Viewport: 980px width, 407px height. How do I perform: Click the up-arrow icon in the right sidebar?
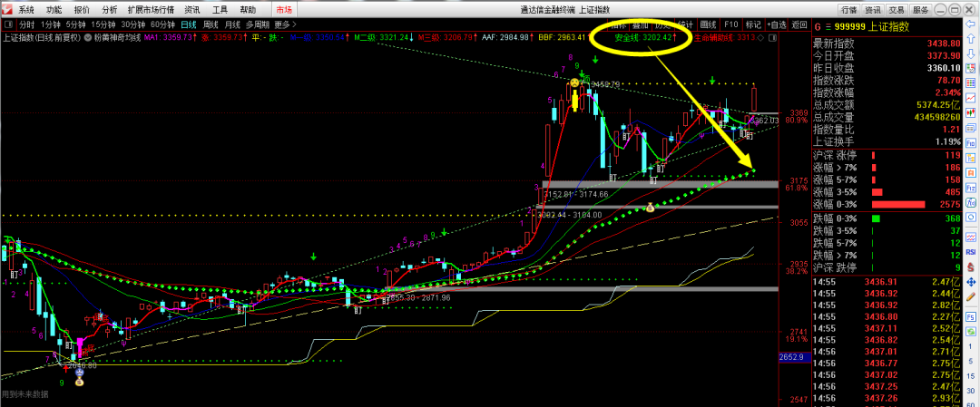971,39
